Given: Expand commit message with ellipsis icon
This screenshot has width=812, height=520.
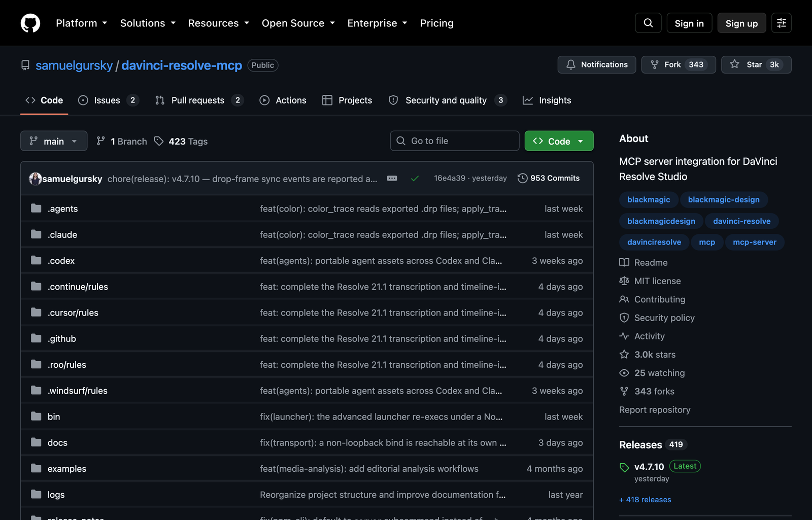Looking at the screenshot, I should (x=392, y=178).
